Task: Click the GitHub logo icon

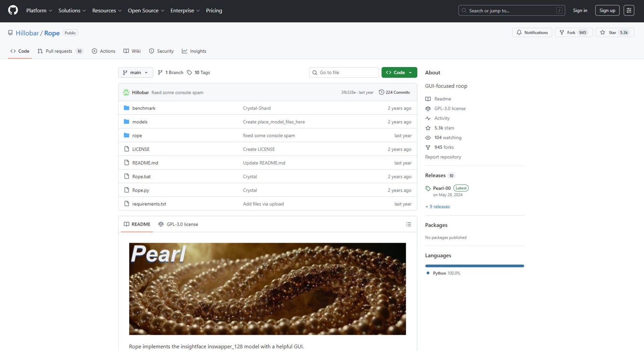Action: (13, 10)
